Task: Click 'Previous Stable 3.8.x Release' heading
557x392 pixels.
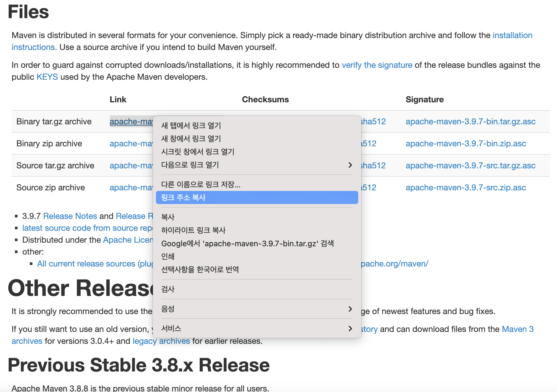Action: point(139,365)
